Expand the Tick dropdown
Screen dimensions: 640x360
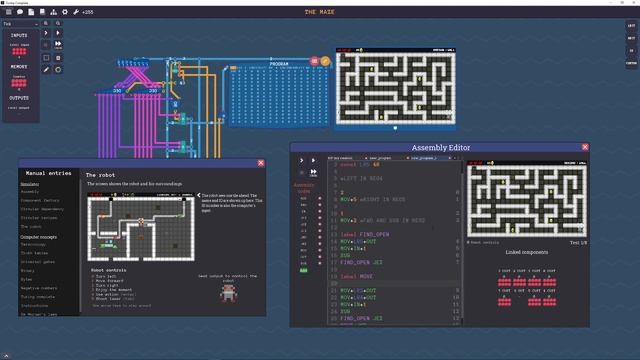[21, 24]
